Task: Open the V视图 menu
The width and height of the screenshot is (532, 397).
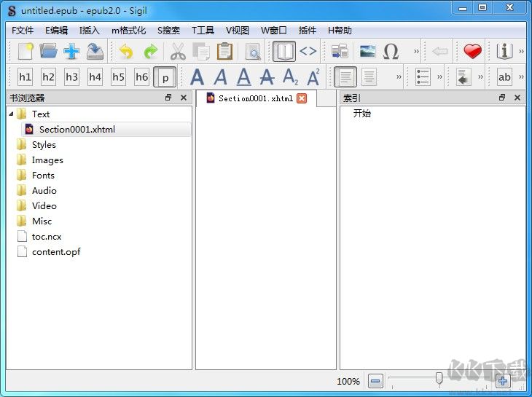Action: [237, 31]
